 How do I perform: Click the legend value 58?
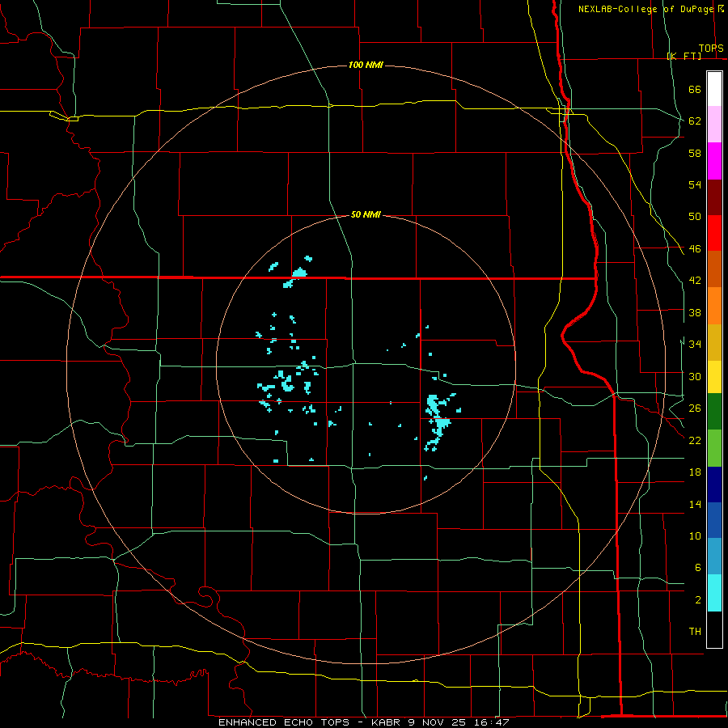click(695, 153)
